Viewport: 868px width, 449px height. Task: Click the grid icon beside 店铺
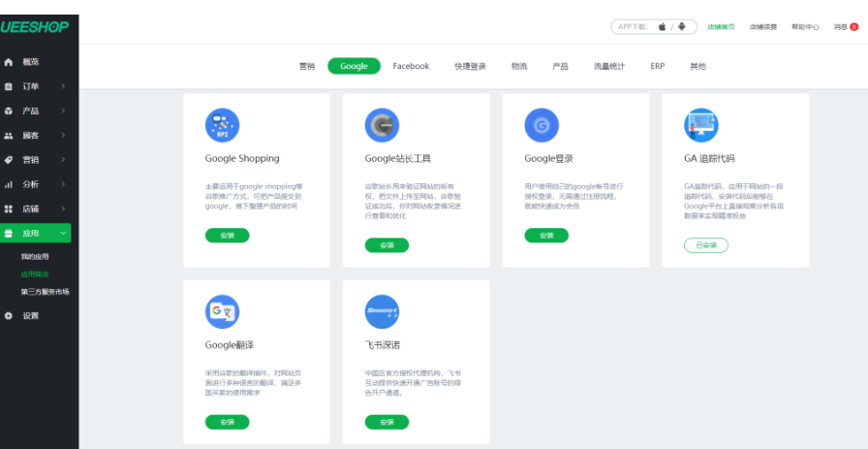[9, 208]
